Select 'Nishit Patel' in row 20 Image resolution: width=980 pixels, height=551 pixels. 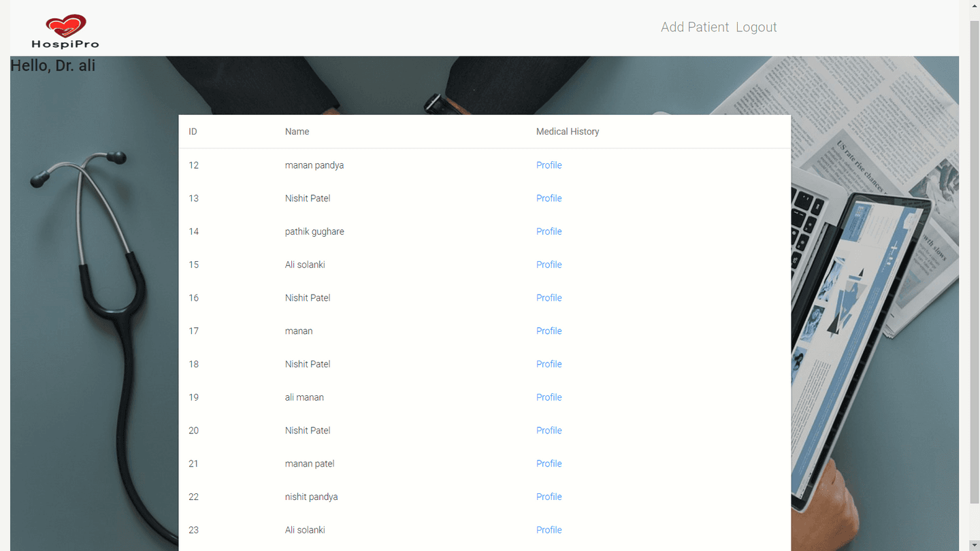[x=308, y=431]
